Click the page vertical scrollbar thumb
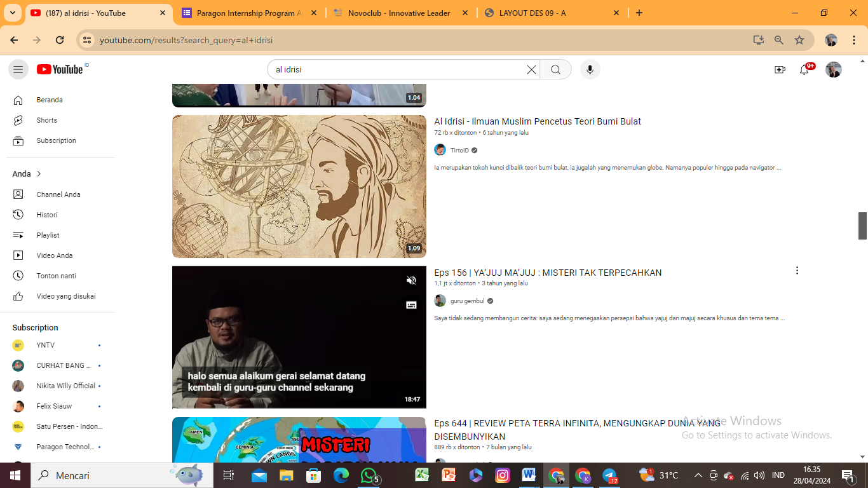This screenshot has height=488, width=868. (x=862, y=226)
